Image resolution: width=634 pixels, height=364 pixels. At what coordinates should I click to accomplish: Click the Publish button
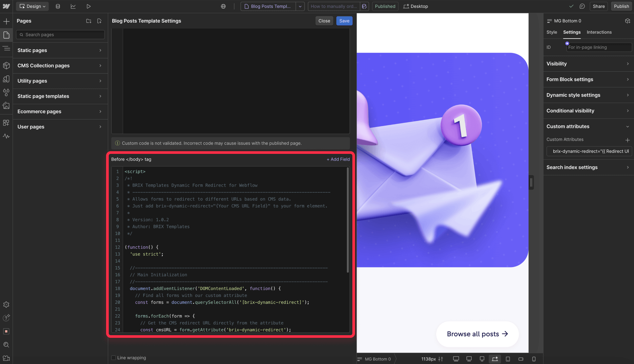coord(621,6)
